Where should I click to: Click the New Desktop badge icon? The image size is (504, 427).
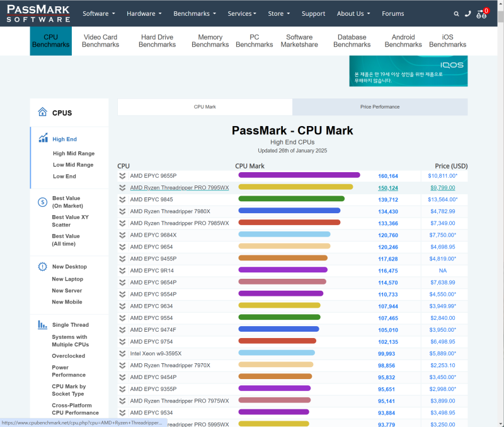pyautogui.click(x=42, y=267)
